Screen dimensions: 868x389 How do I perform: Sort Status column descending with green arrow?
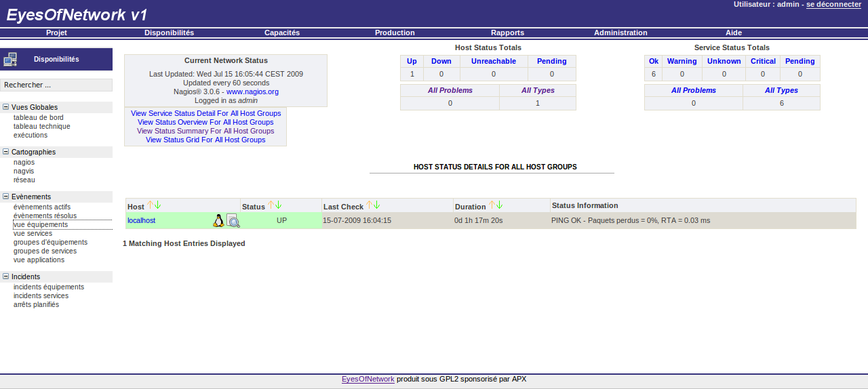278,205
